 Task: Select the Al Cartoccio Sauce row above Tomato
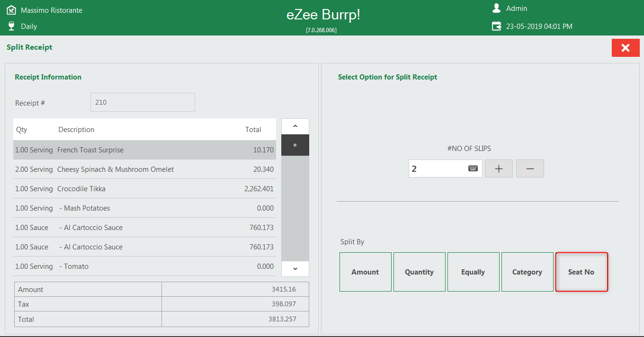[144, 247]
